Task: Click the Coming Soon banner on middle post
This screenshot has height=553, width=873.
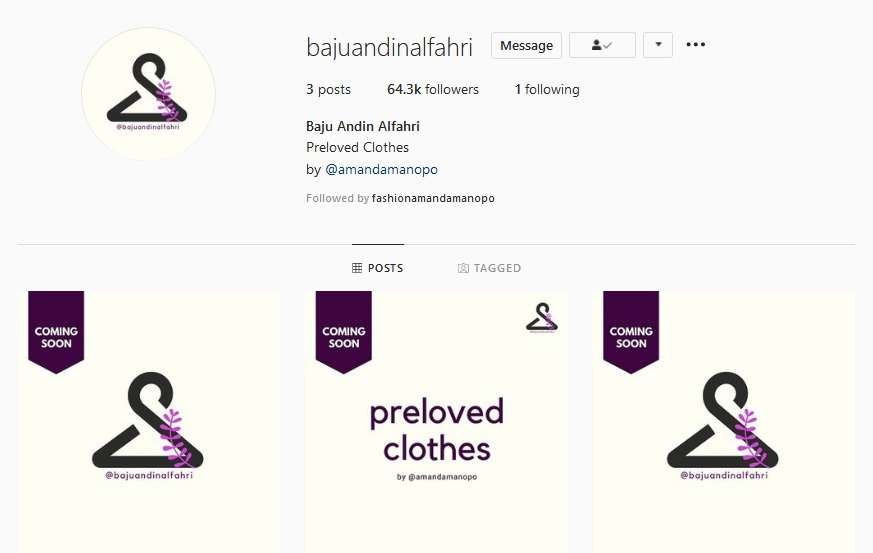Action: 344,332
